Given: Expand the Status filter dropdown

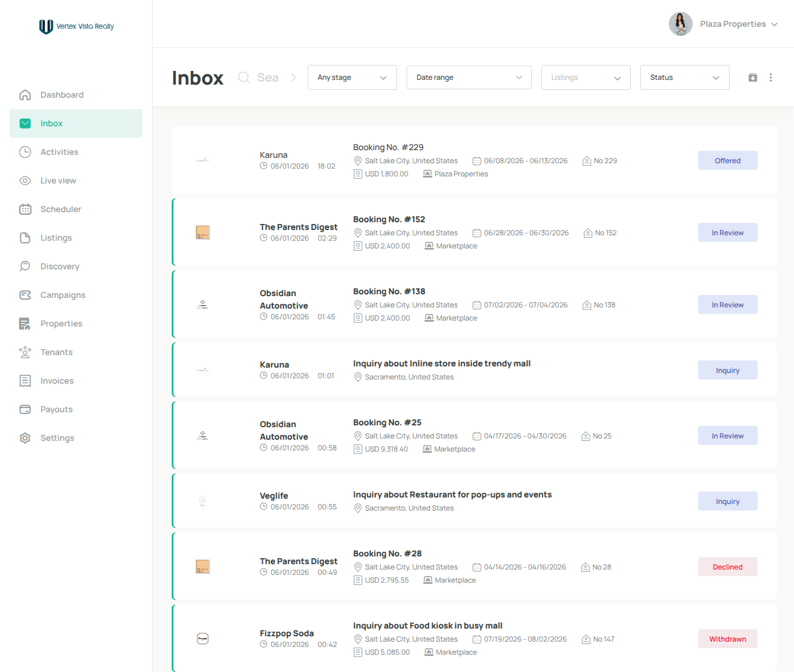Looking at the screenshot, I should (x=685, y=77).
